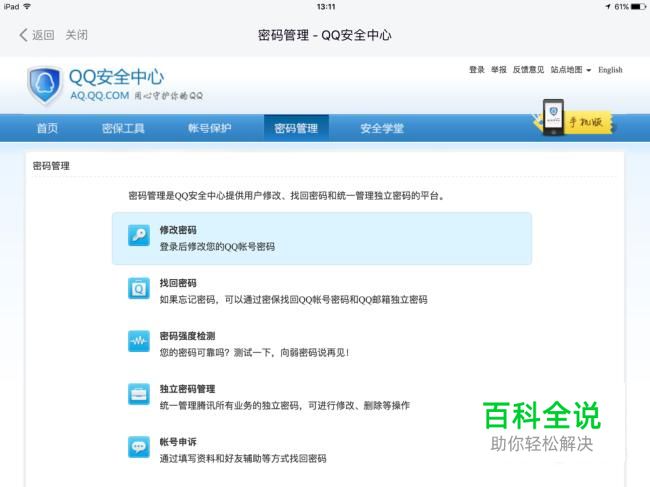Tap the back chevron arrow
The image size is (650, 487).
click(24, 35)
